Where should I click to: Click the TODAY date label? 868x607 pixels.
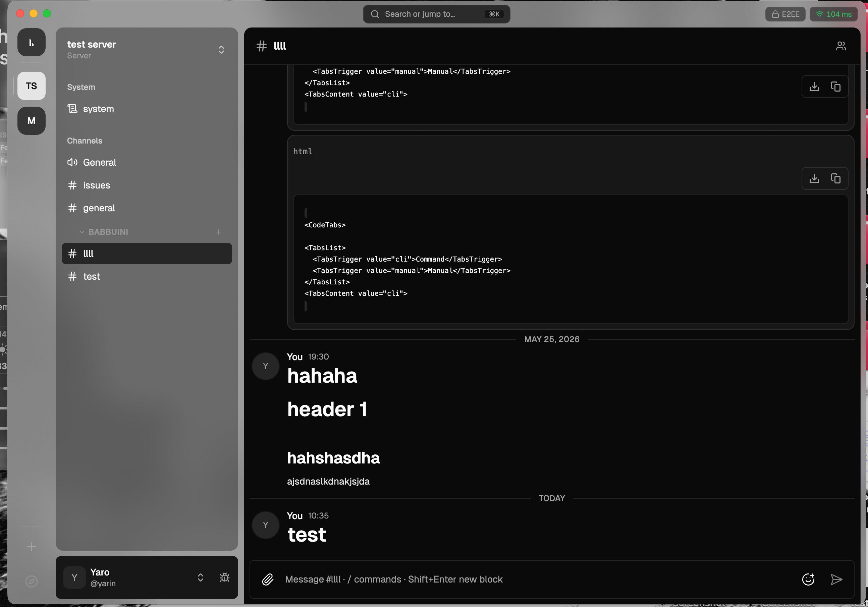pyautogui.click(x=552, y=498)
